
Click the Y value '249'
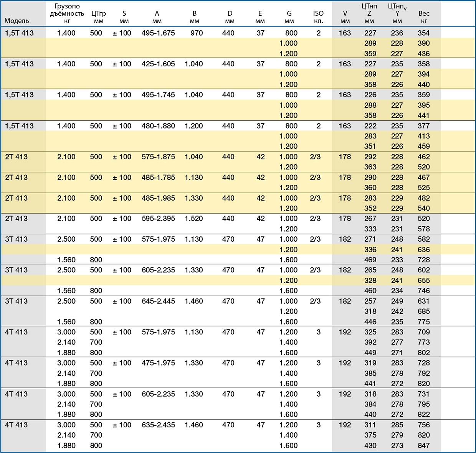coord(397,301)
